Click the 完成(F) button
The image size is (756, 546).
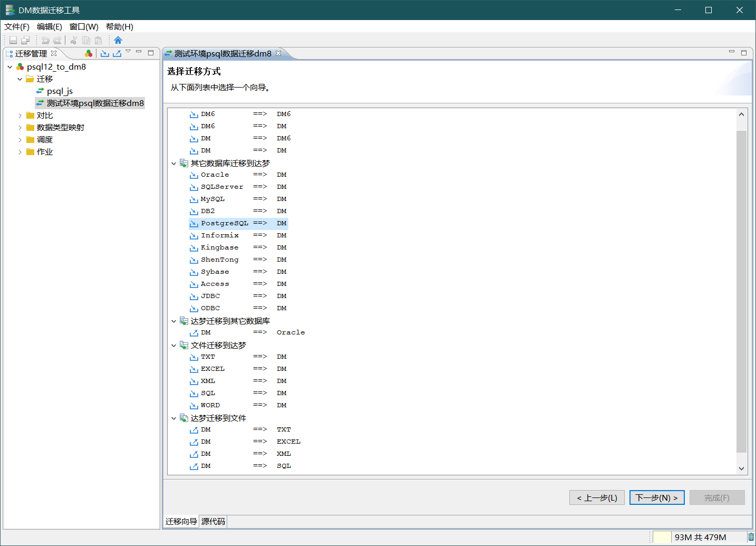[x=717, y=497]
